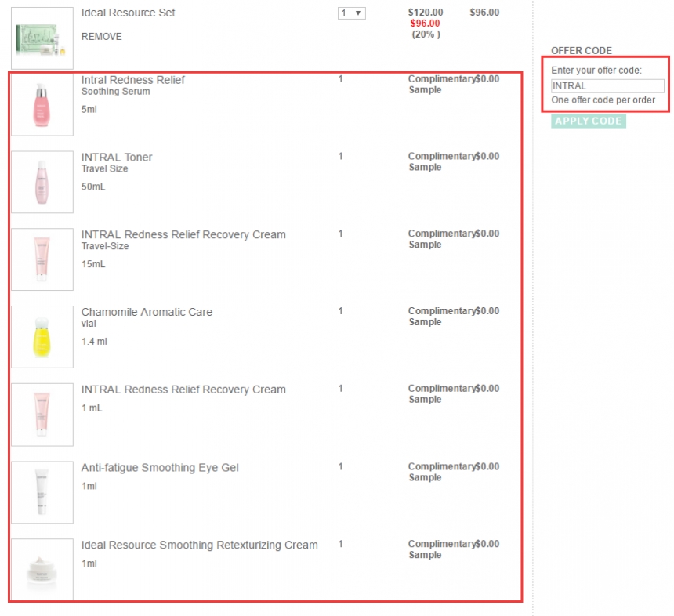Click the $0.00 total on Chamomile Aromatic Care row
Viewport: 674px width, 616px height.
point(487,311)
